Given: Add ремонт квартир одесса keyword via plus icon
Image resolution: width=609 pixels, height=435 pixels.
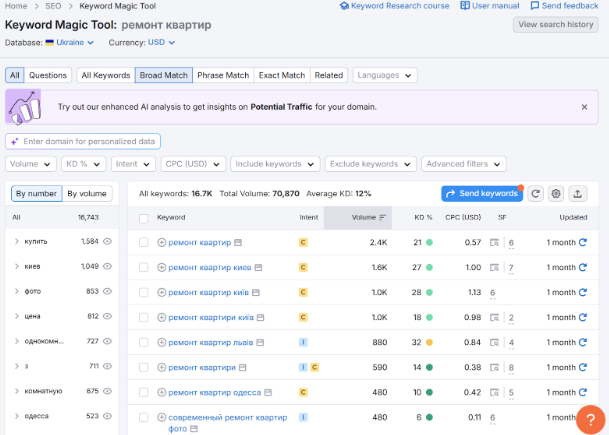Looking at the screenshot, I should pyautogui.click(x=162, y=392).
